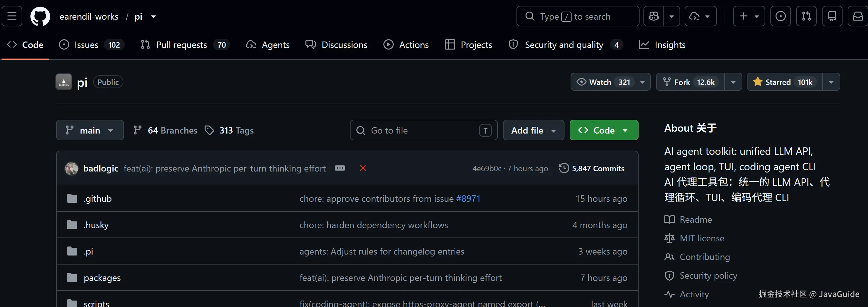
Task: Open the green Code dropdown button
Action: 604,130
